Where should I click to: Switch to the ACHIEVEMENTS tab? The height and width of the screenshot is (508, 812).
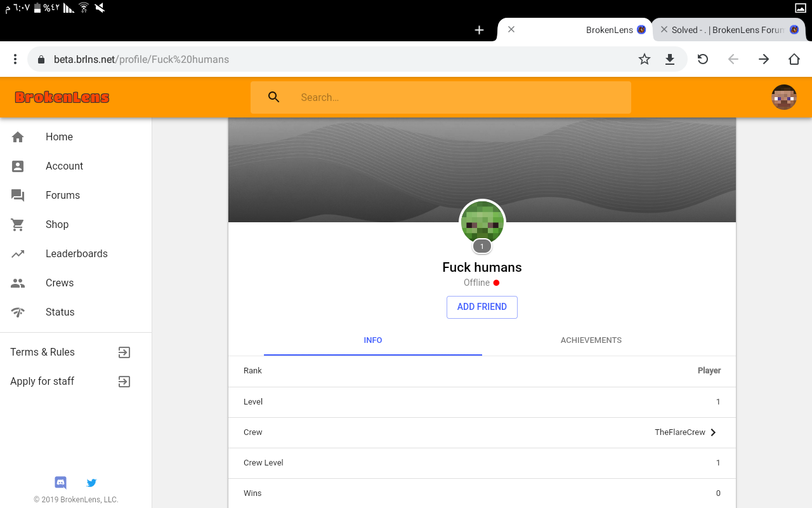pyautogui.click(x=591, y=340)
